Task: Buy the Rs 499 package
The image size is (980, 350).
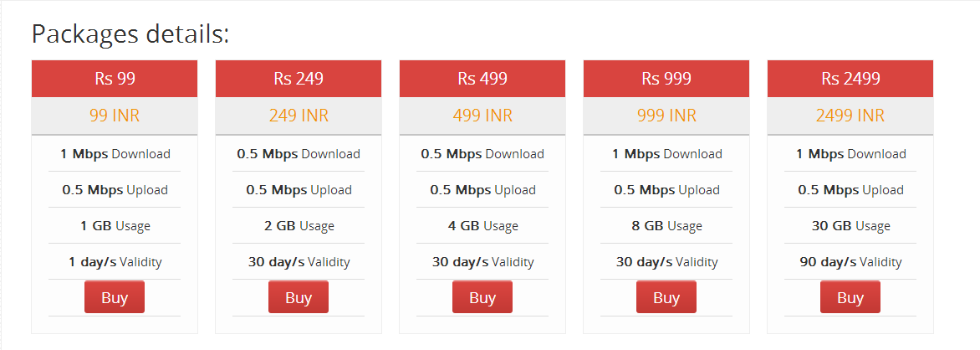Action: (x=482, y=296)
